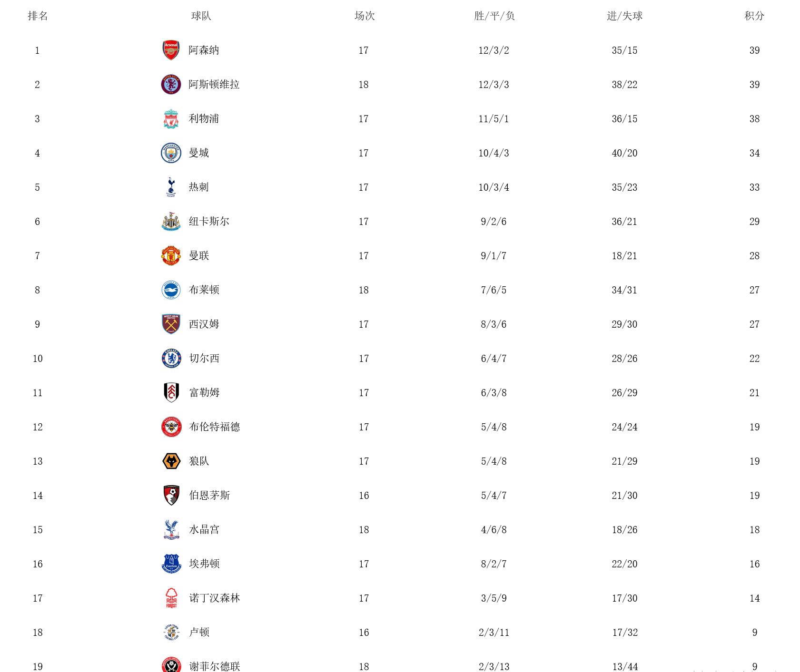Click the Arsenal club crest

(171, 50)
